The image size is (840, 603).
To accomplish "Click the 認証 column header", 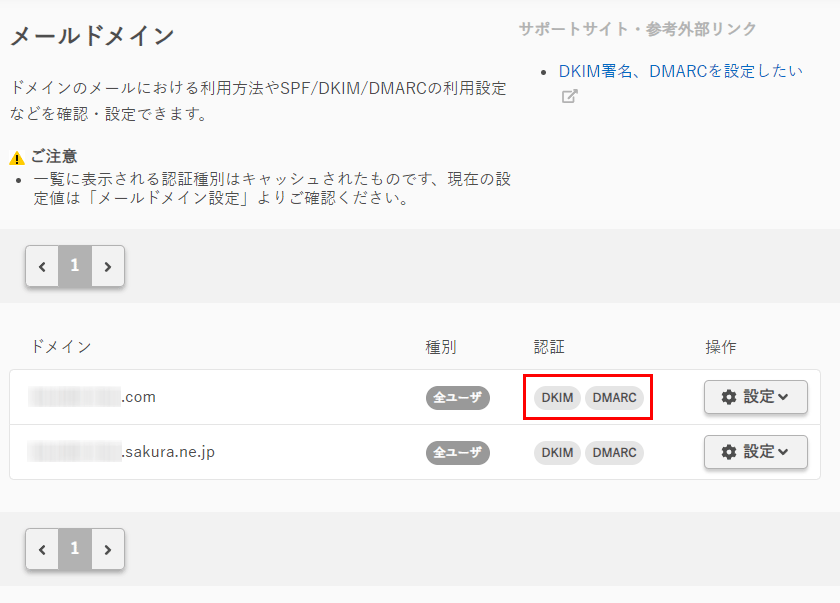I will tap(549, 347).
